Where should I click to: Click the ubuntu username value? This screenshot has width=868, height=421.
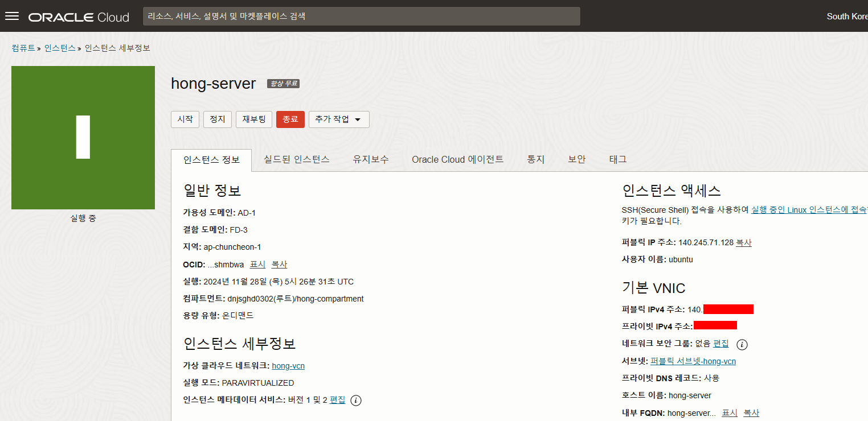coord(681,259)
